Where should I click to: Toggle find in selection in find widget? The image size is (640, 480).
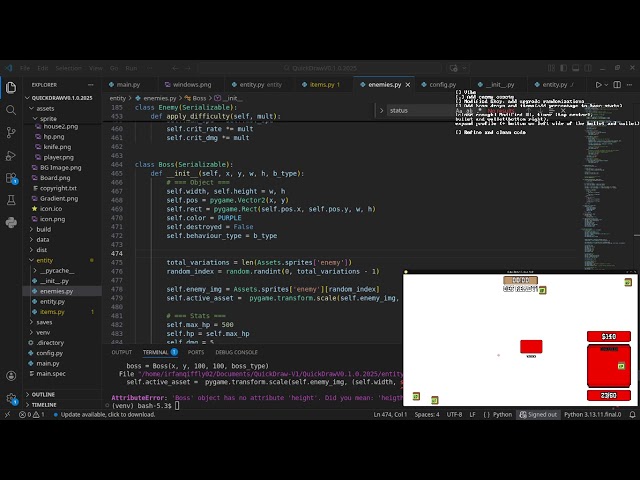pos(551,111)
